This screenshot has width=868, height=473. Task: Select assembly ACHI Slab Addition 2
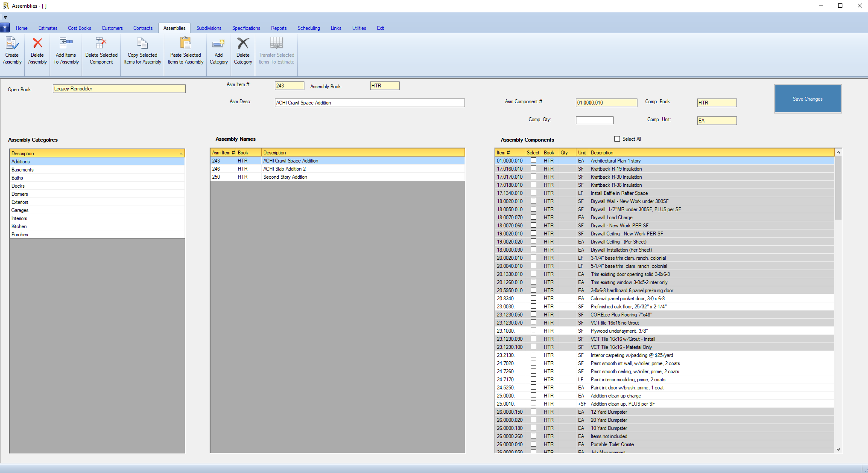pos(337,169)
